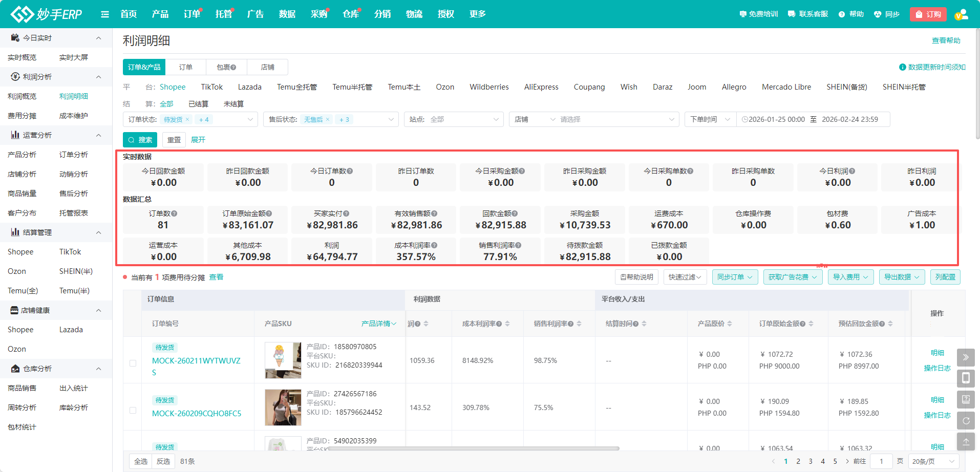The image size is (980, 472).
Task: Collapse the 运营分析 sidebar section
Action: 98,135
